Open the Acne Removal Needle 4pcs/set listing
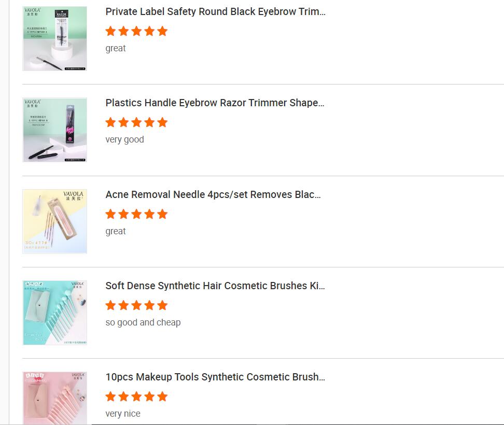504x425 pixels. (213, 194)
